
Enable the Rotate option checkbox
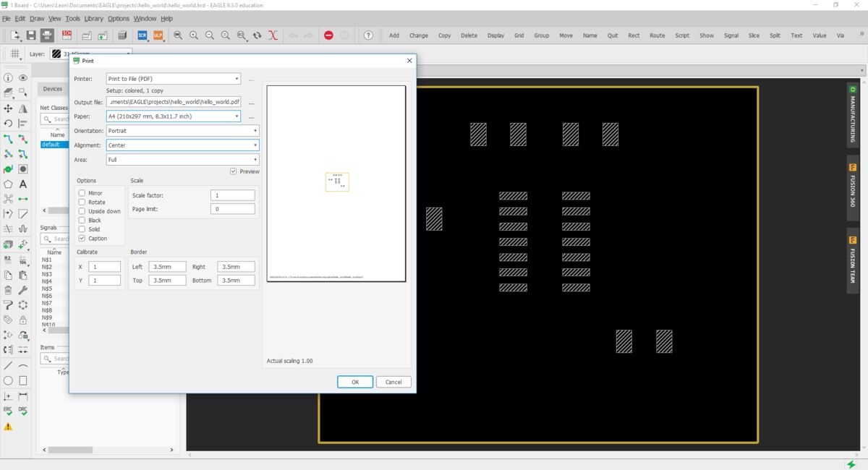tap(82, 202)
